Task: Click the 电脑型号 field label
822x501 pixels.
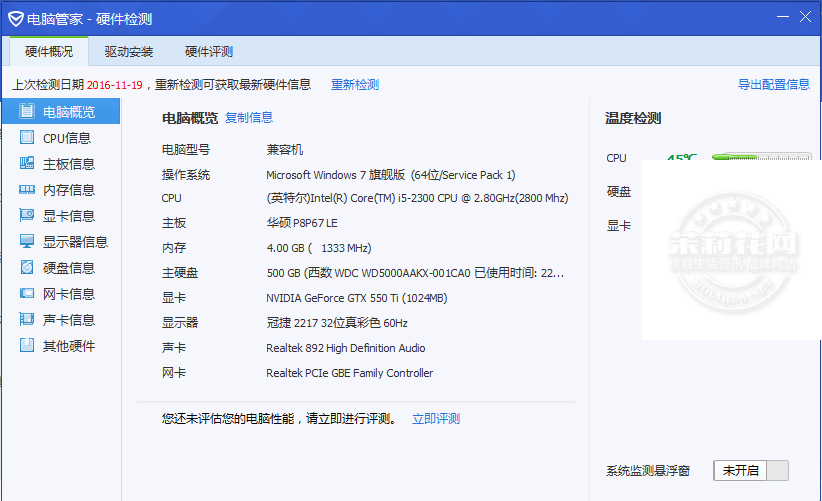Action: [x=186, y=150]
